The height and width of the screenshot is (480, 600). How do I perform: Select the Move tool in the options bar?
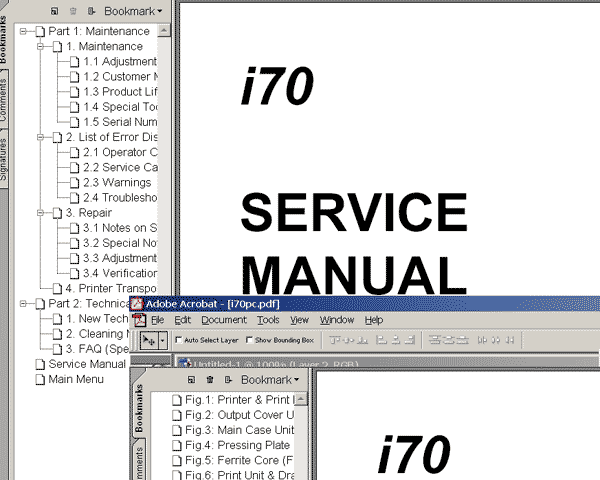click(x=148, y=340)
